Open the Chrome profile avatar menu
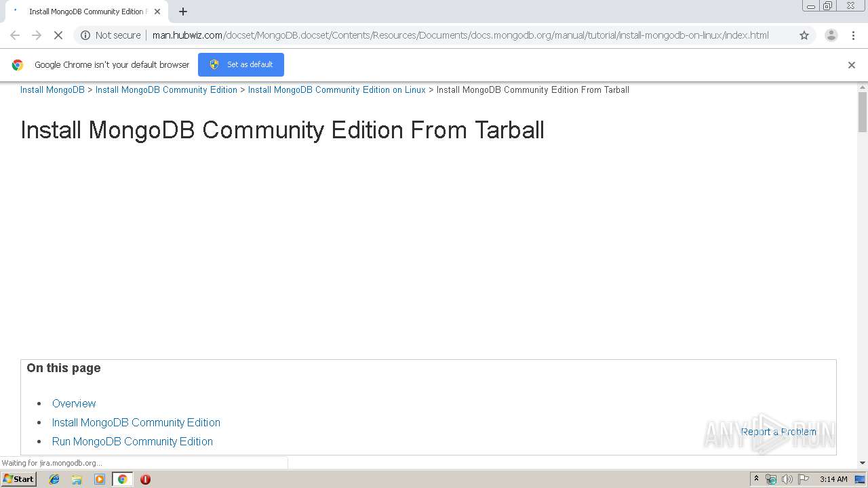This screenshot has height=488, width=868. [831, 35]
